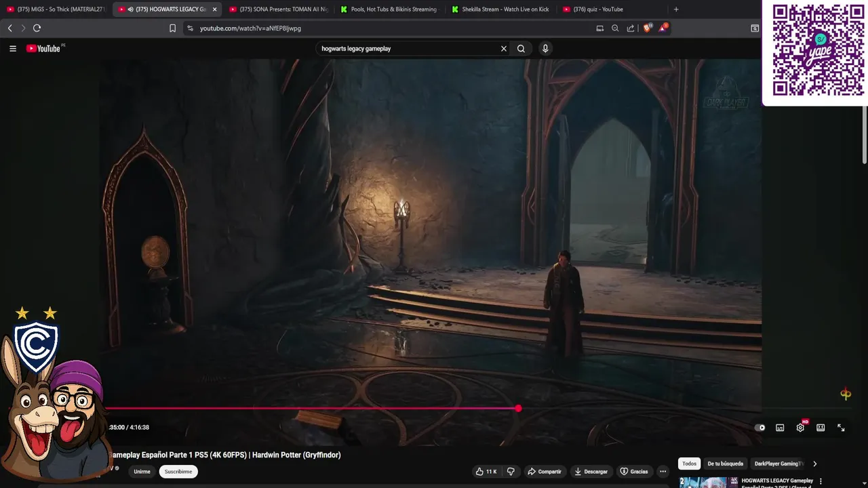868x488 pixels.
Task: Click the Compartir button
Action: pyautogui.click(x=545, y=472)
